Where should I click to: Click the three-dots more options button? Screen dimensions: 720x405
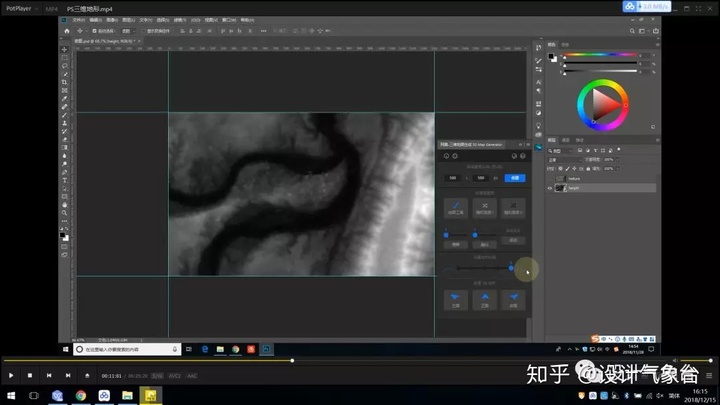pos(264,31)
